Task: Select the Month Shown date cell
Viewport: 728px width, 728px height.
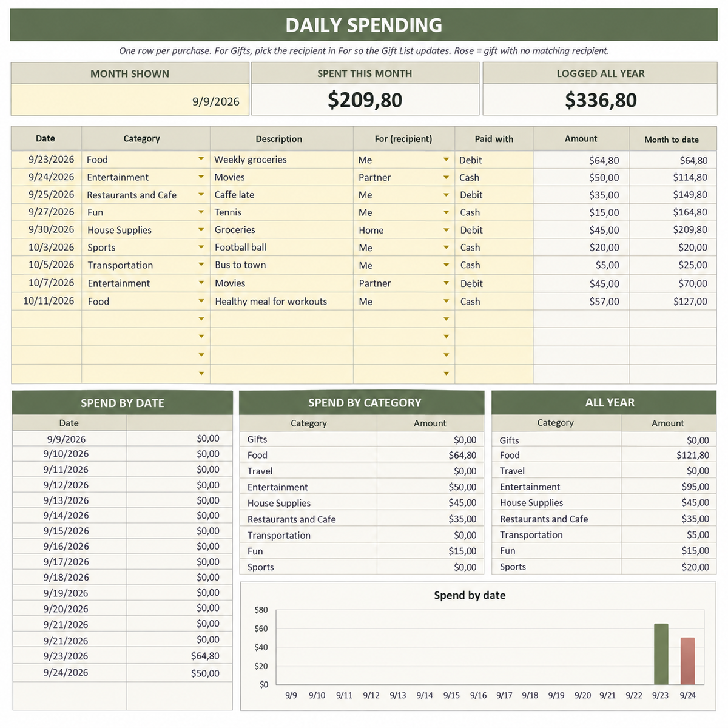Action: (x=130, y=100)
